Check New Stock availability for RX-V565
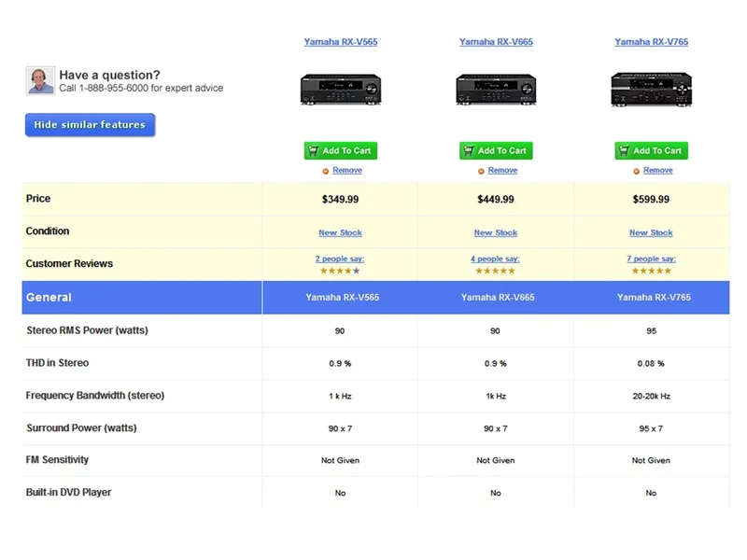Image resolution: width=747 pixels, height=560 pixels. (340, 232)
